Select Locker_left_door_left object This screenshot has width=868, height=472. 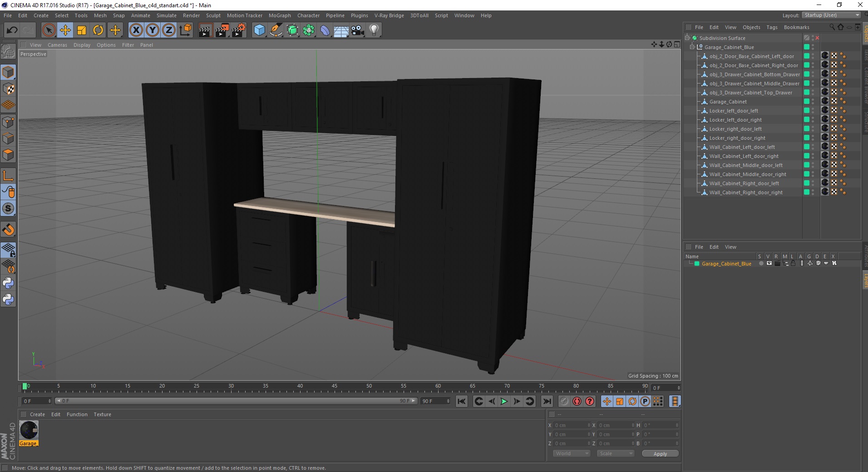(x=734, y=111)
